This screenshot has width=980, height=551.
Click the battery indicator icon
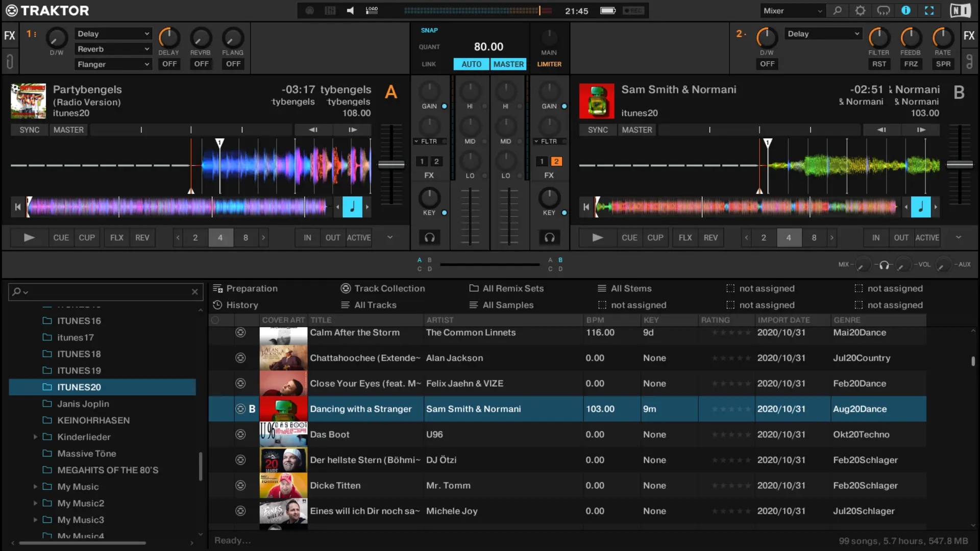tap(607, 11)
